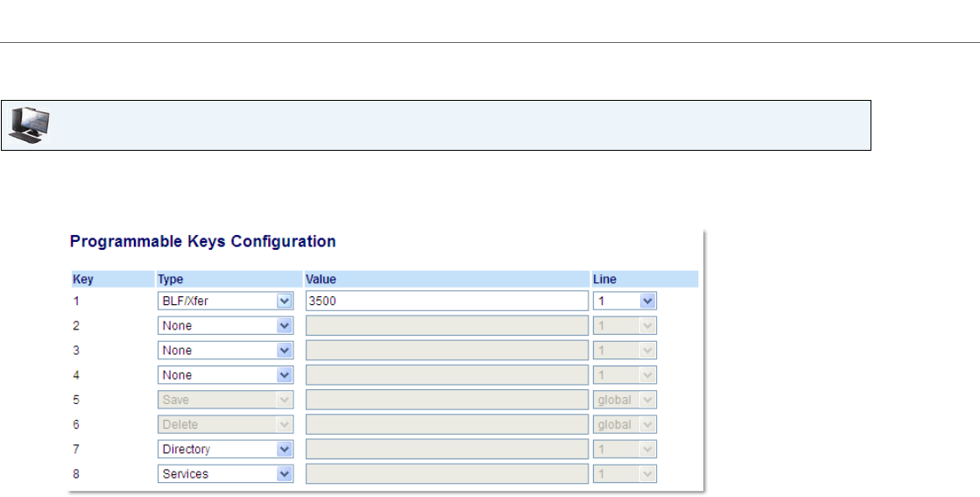This screenshot has width=980, height=497.
Task: Click the Line dropdown for key 2
Action: tap(624, 326)
